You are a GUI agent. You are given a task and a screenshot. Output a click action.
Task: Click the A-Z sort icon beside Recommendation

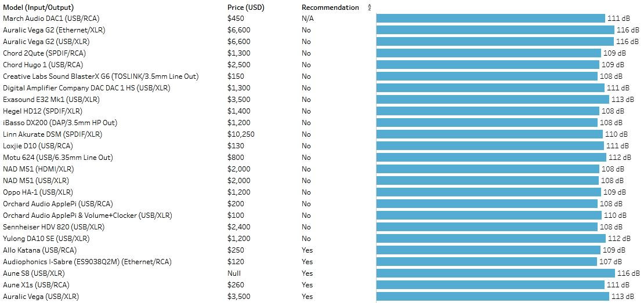[x=370, y=8]
